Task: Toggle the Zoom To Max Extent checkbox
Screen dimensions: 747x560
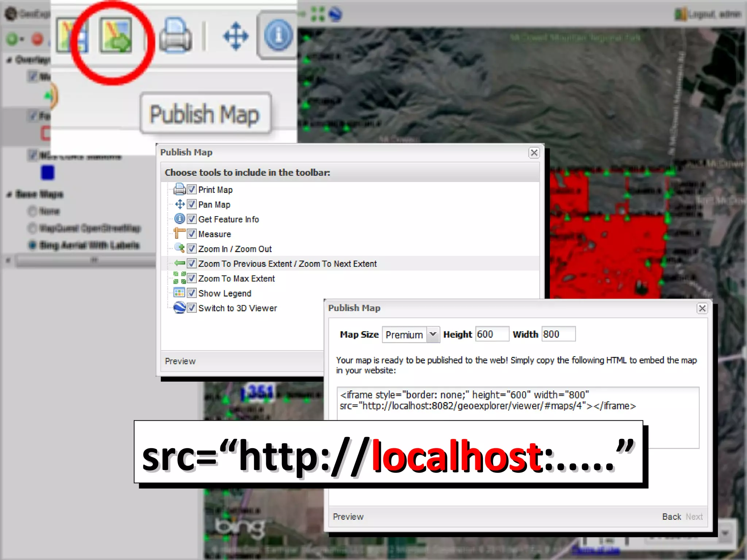Action: pos(192,278)
